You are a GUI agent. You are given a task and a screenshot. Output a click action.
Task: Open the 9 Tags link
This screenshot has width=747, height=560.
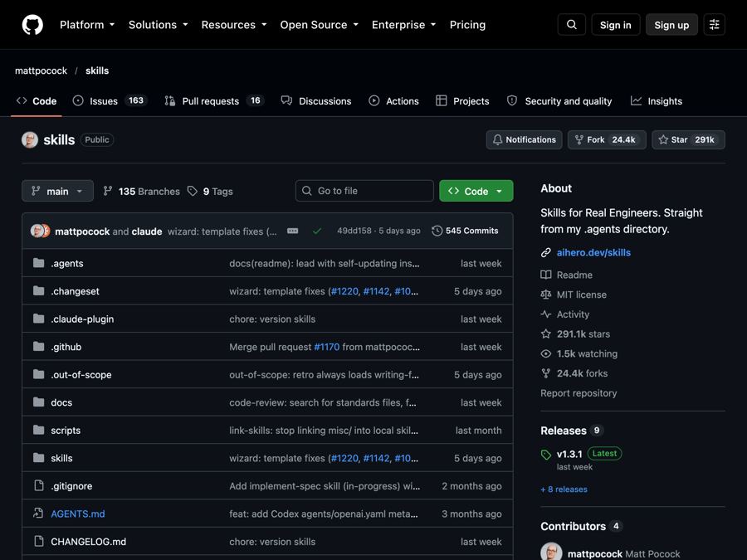click(x=210, y=192)
